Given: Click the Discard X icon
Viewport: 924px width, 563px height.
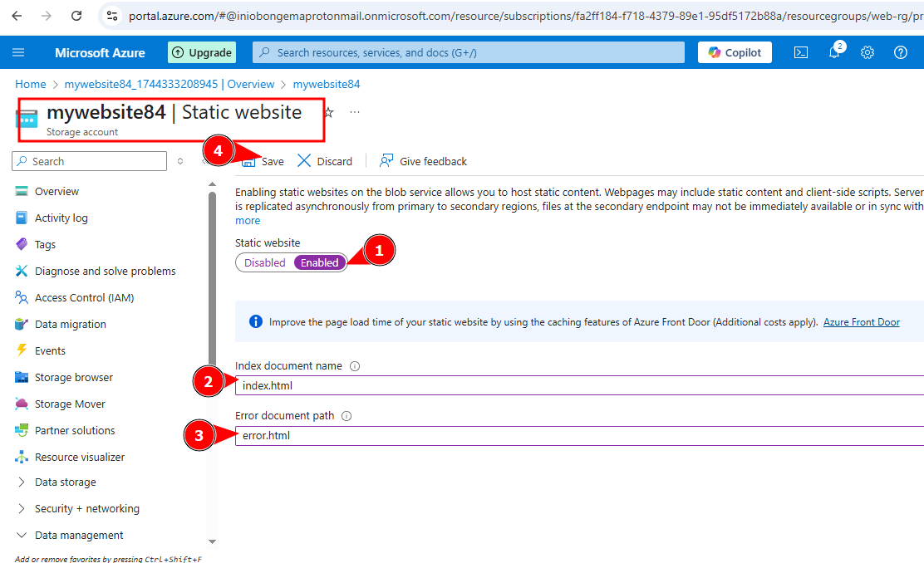Looking at the screenshot, I should click(304, 161).
